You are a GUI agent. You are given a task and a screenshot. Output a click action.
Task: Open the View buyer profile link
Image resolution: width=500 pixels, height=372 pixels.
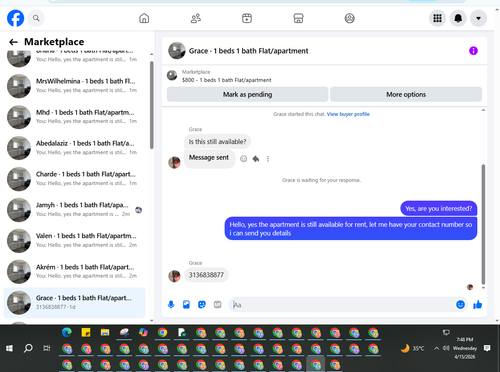[348, 114]
